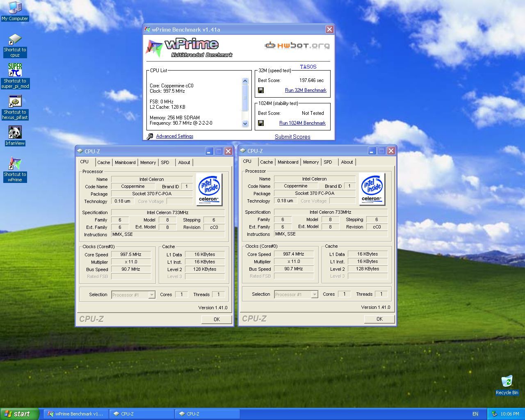Image resolution: width=525 pixels, height=420 pixels.
Task: Open Shortcut to cpuz desktop icon
Action: click(15, 46)
